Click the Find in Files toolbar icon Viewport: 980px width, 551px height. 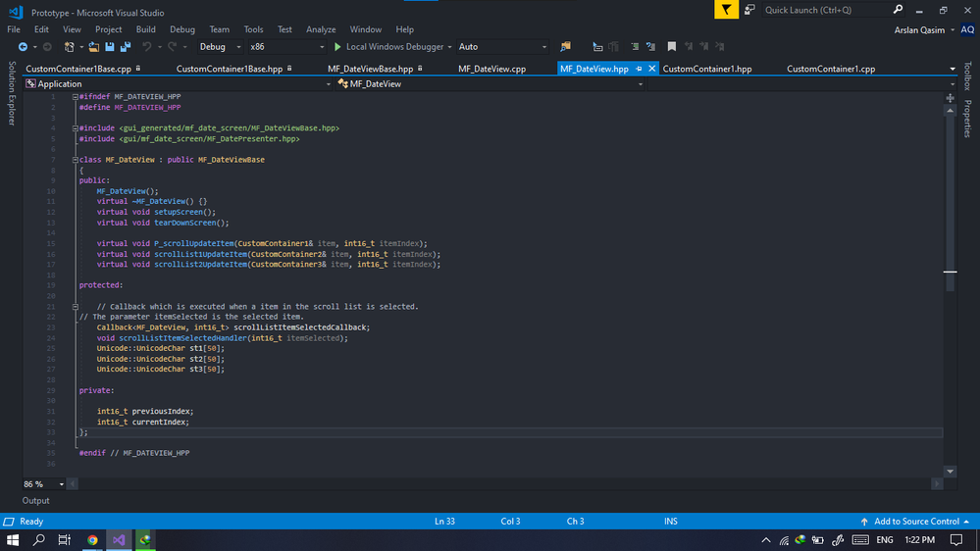tap(565, 47)
